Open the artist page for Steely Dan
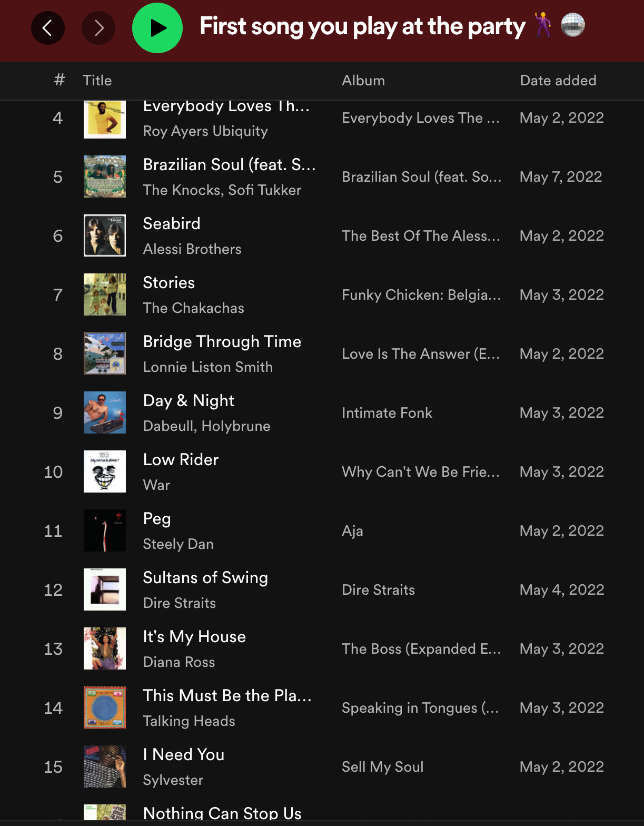 (178, 544)
